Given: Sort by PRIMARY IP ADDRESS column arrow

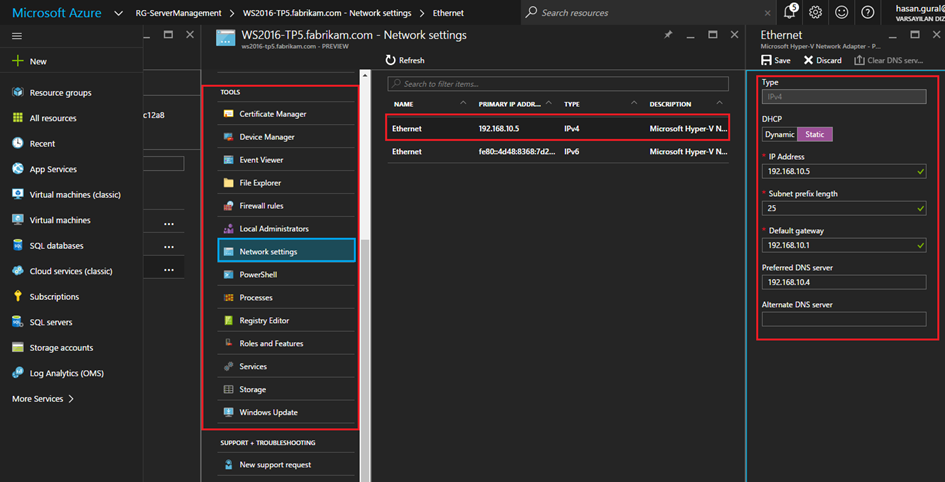Looking at the screenshot, I should pyautogui.click(x=548, y=103).
